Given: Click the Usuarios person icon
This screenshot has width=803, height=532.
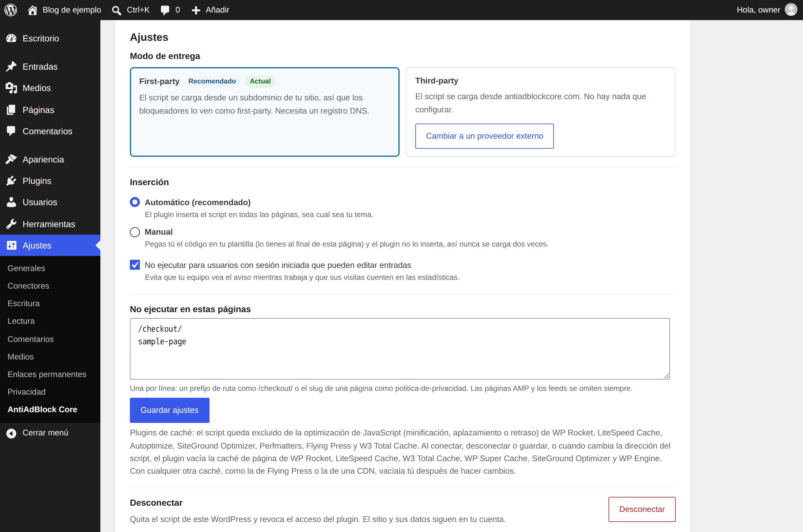Looking at the screenshot, I should 11,202.
